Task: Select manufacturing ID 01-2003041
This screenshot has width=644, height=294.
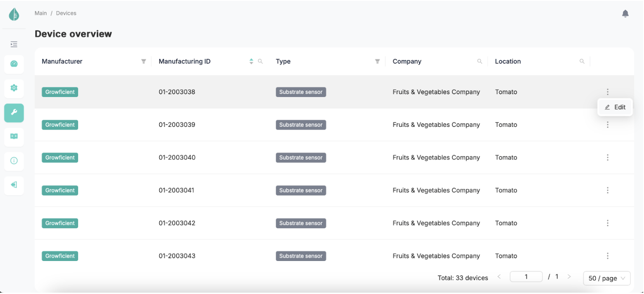Action: [x=177, y=190]
